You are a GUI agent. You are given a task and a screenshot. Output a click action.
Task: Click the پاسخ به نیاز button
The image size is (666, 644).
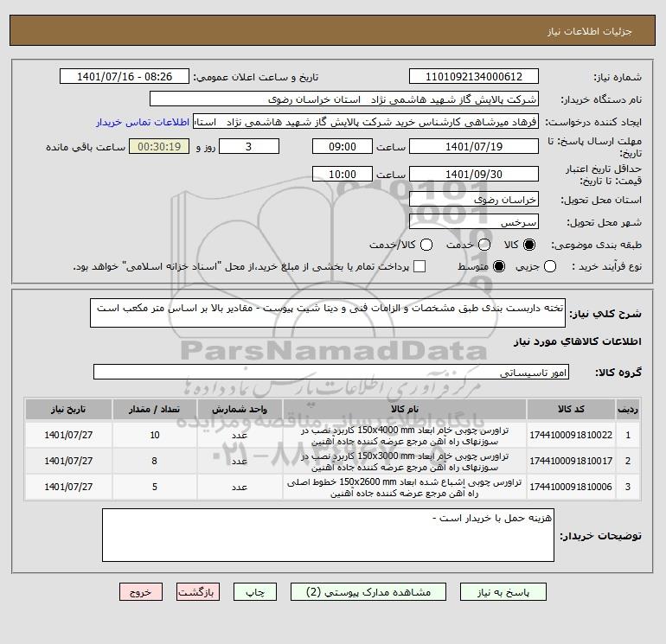point(503,592)
